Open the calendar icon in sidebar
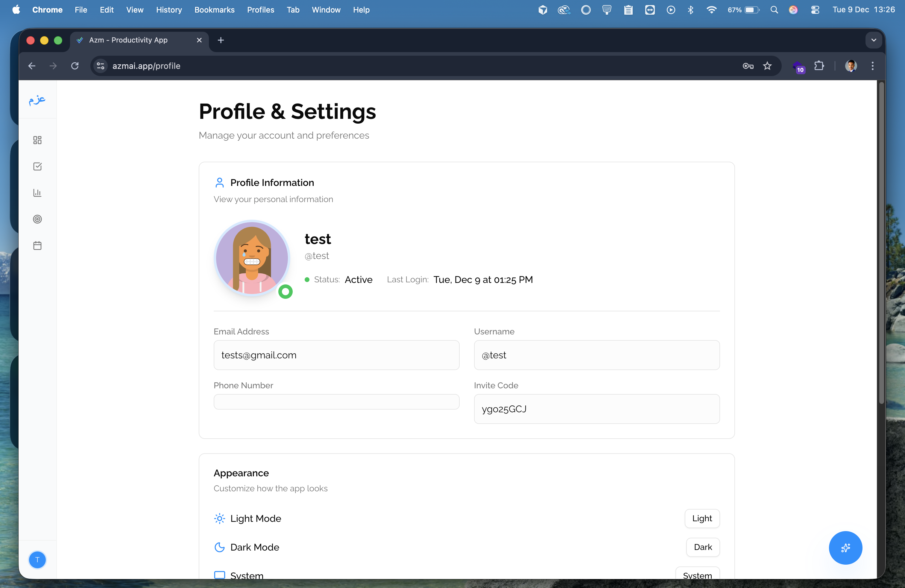 click(x=37, y=246)
